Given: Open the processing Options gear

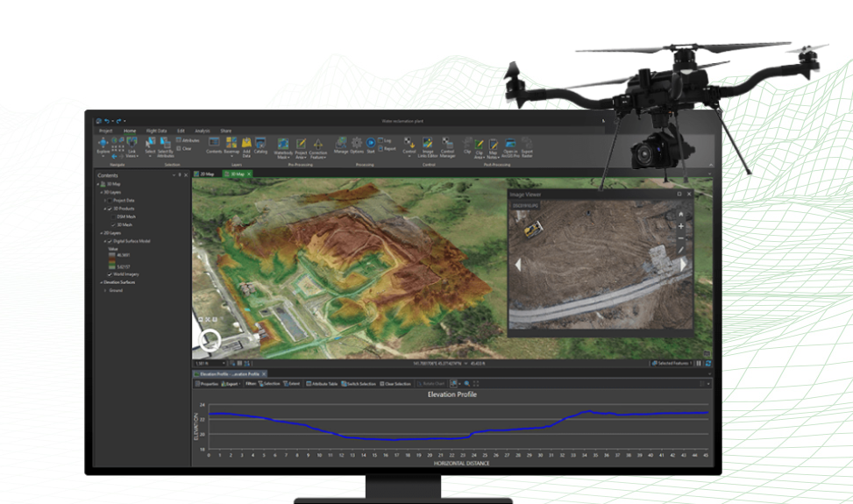Looking at the screenshot, I should coord(357,143).
